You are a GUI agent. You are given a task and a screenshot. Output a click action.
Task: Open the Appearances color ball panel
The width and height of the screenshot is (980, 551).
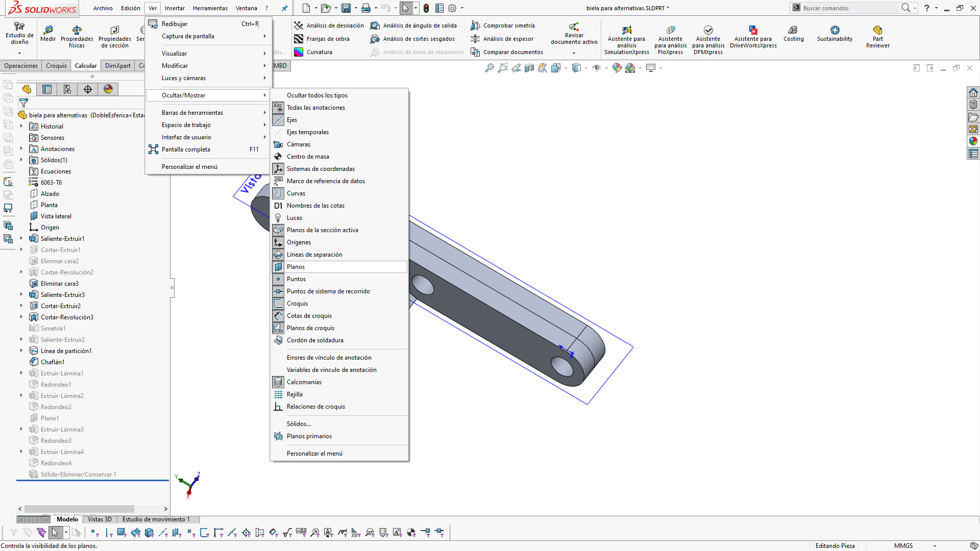pos(973,141)
